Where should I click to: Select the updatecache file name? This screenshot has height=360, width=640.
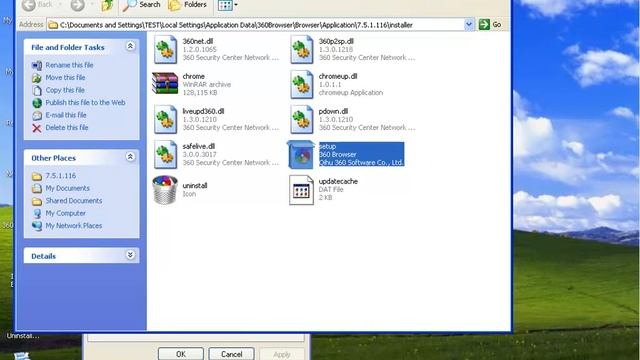point(338,181)
